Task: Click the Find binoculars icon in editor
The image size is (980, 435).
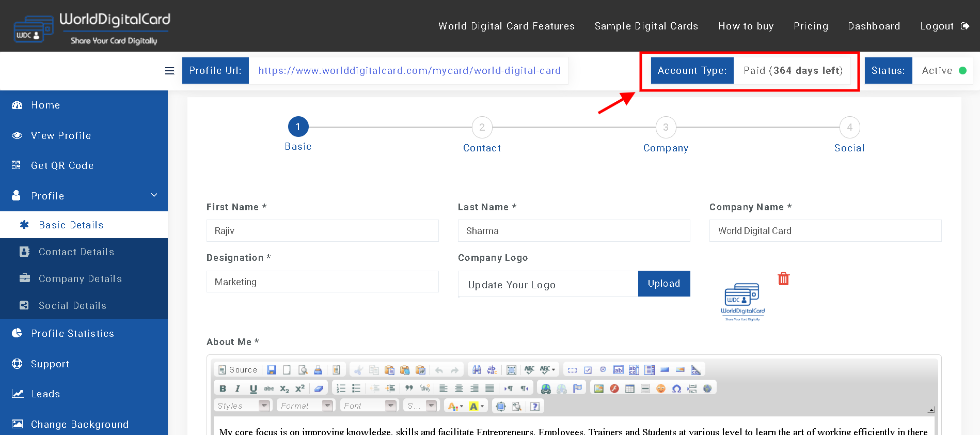Action: [477, 370]
